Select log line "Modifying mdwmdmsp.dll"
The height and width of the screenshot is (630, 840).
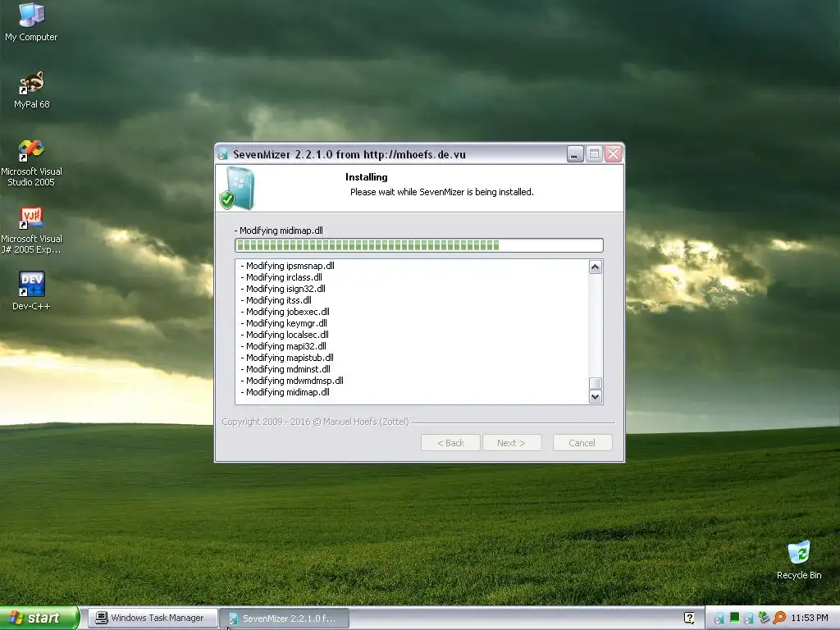click(x=293, y=381)
